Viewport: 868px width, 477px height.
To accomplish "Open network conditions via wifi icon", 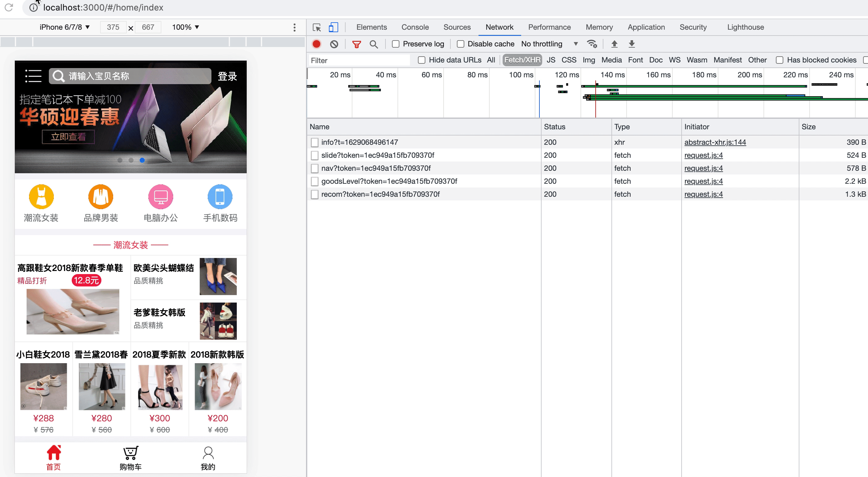I will [592, 44].
